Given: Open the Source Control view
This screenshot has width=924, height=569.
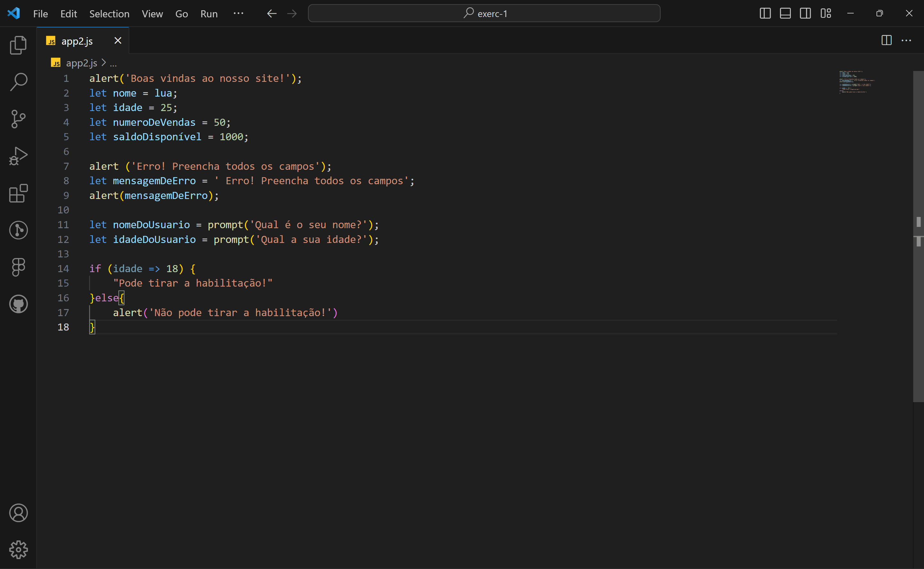Looking at the screenshot, I should (18, 119).
